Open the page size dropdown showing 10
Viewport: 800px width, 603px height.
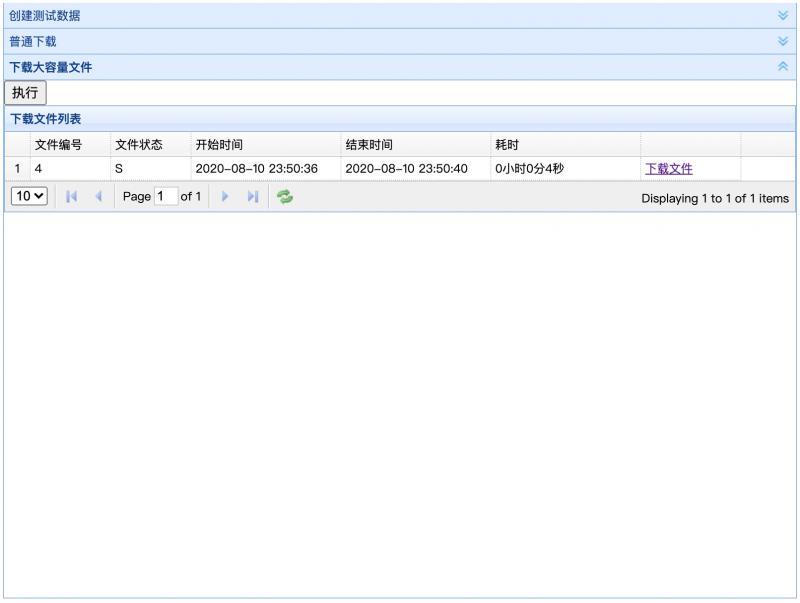pos(29,196)
